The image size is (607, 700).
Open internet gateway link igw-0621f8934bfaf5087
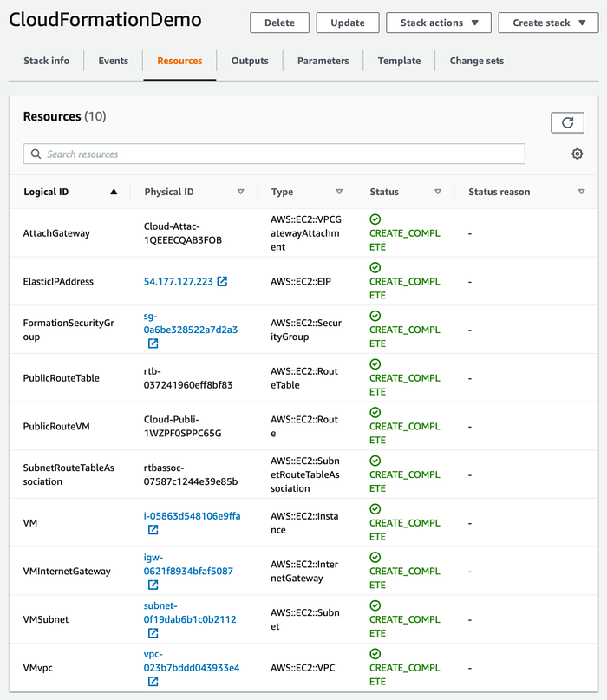188,565
